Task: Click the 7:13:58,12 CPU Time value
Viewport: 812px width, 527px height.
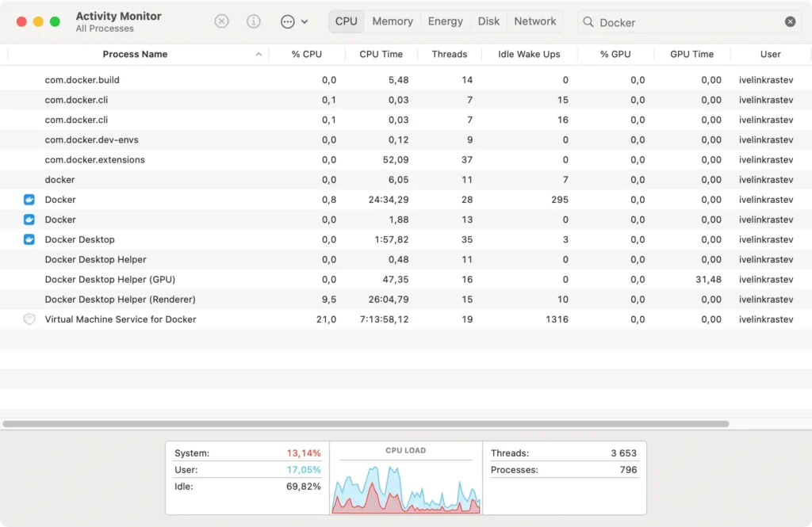Action: [384, 319]
